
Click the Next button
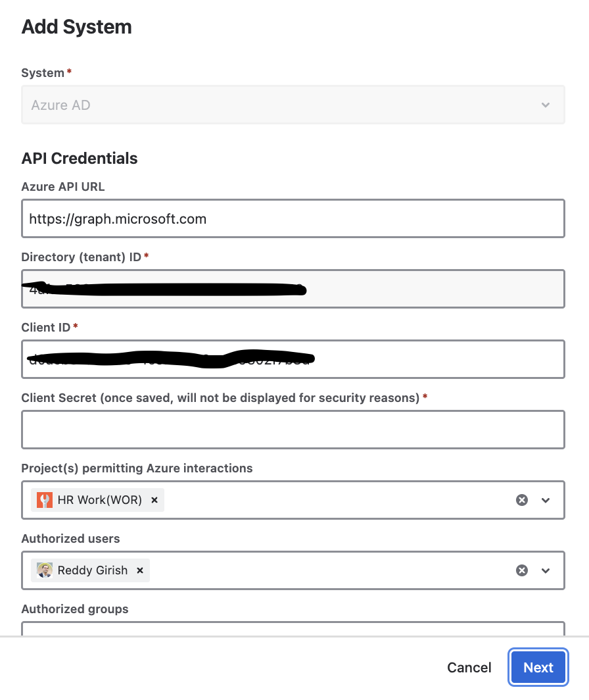(x=538, y=667)
